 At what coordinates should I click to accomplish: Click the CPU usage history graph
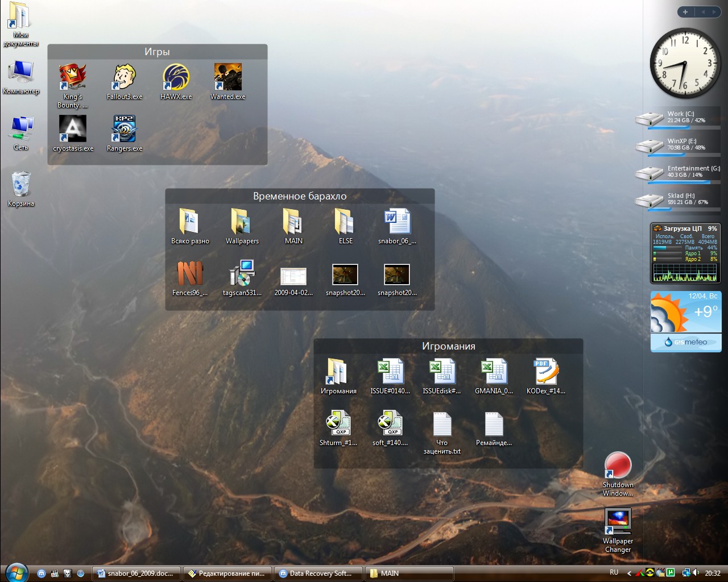(685, 272)
